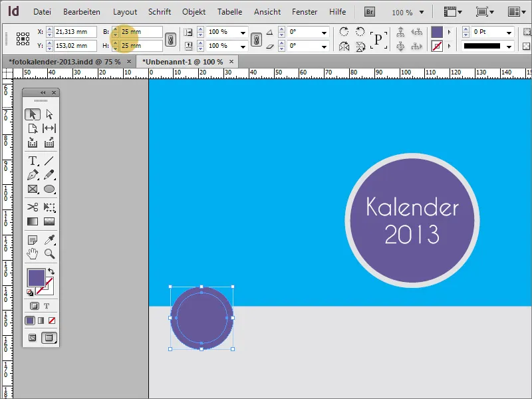
Task: Select the Gradient Feather tool
Action: pos(49,221)
